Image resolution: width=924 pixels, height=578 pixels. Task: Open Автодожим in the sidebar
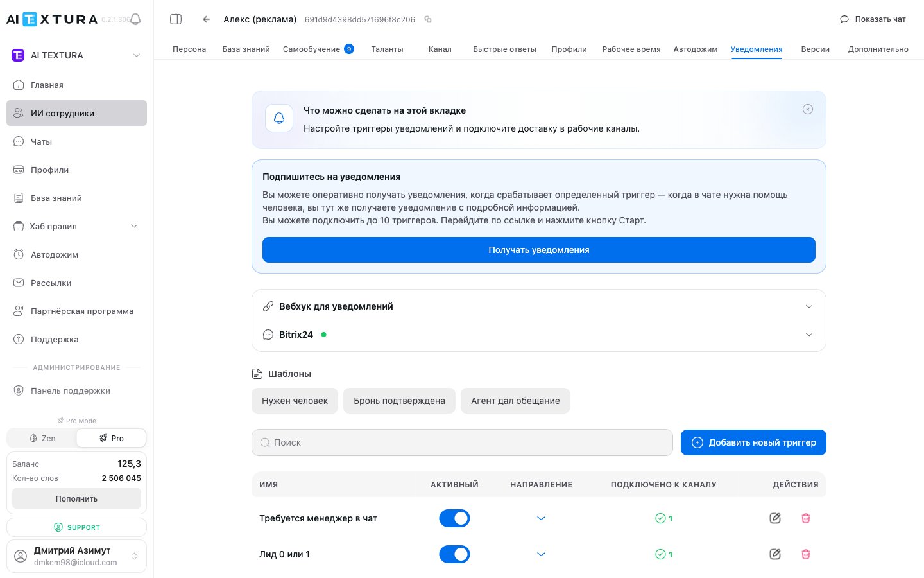point(77,254)
